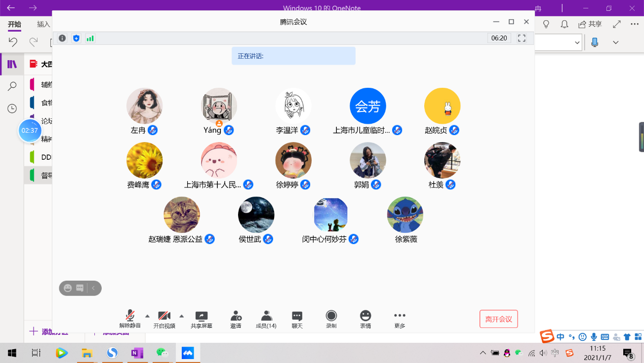Enter full screen mode in meeting

click(x=522, y=38)
